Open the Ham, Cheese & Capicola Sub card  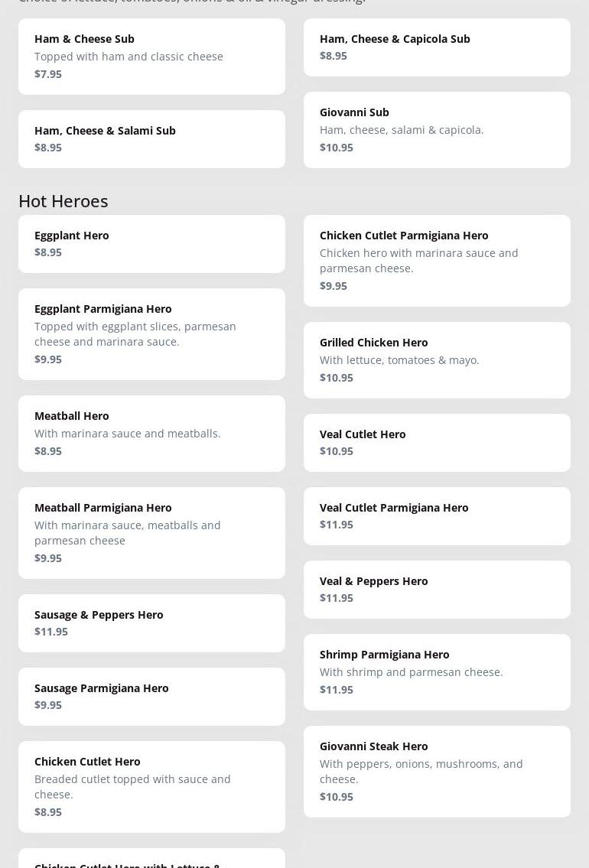(x=437, y=47)
